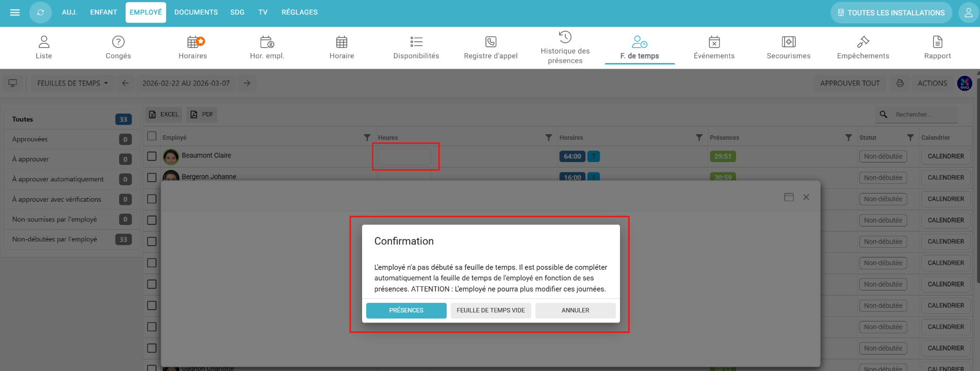Viewport: 980px width, 371px height.
Task: Open the Congés question-mark icon
Action: tap(118, 42)
